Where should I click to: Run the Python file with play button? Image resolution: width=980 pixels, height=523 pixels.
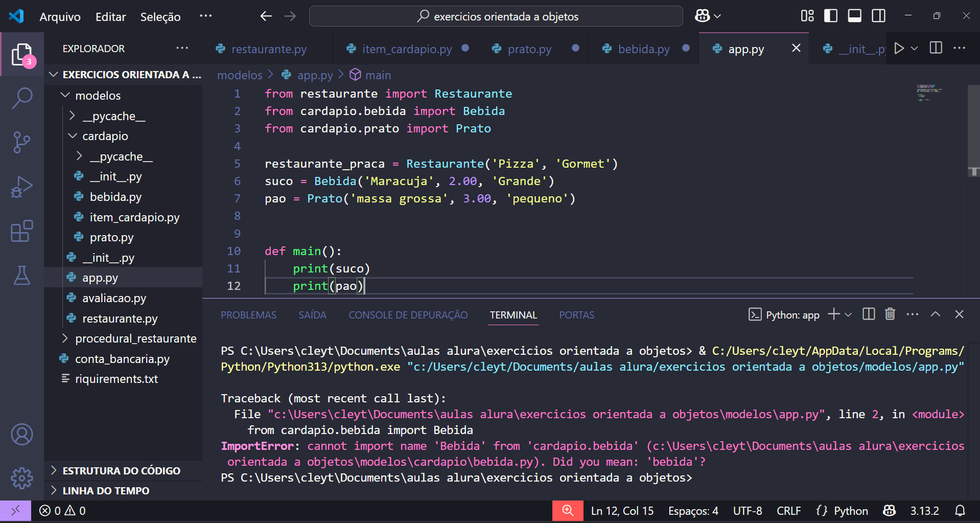coord(899,48)
